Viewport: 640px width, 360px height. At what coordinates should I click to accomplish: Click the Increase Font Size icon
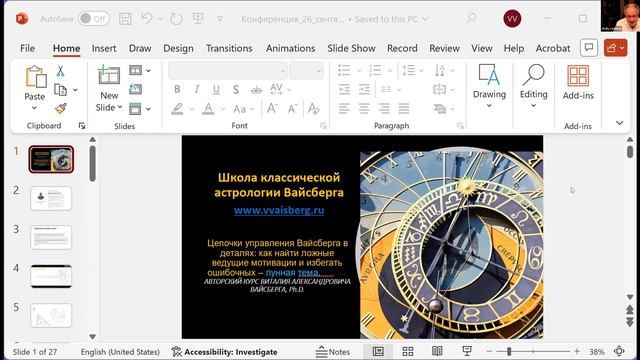[x=272, y=109]
